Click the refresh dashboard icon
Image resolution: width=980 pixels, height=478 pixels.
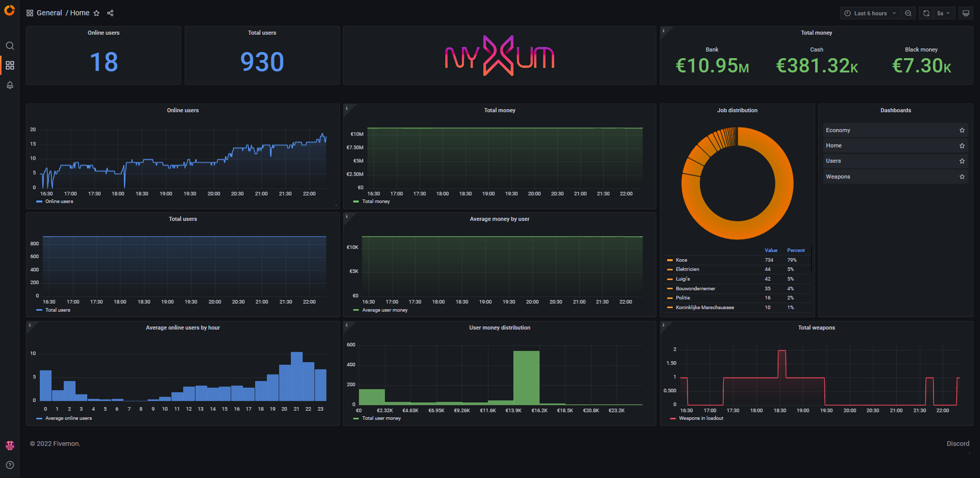[926, 13]
